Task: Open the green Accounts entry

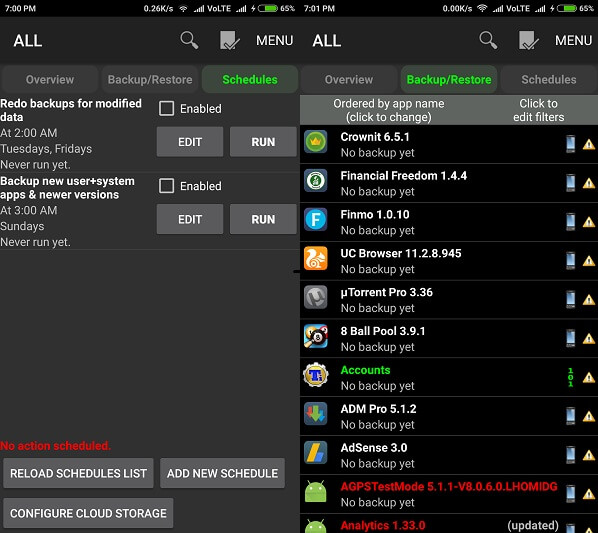Action: pos(449,378)
